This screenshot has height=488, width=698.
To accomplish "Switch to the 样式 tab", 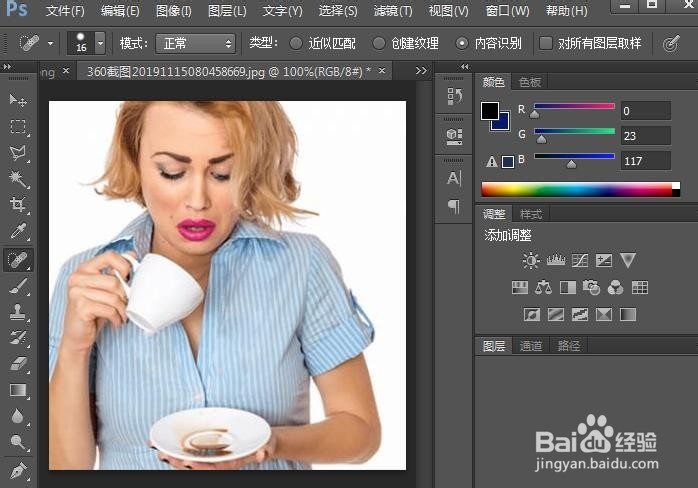I will [x=531, y=214].
